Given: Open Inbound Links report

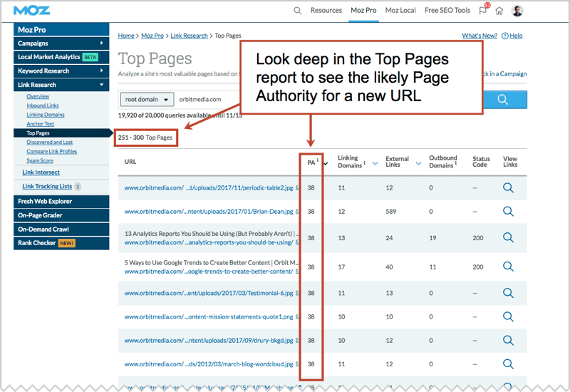Looking at the screenshot, I should (x=43, y=105).
